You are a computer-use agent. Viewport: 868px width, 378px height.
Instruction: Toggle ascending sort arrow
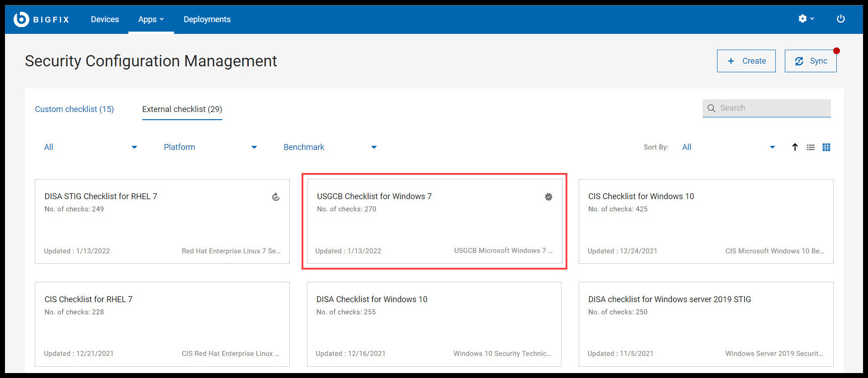coord(795,147)
